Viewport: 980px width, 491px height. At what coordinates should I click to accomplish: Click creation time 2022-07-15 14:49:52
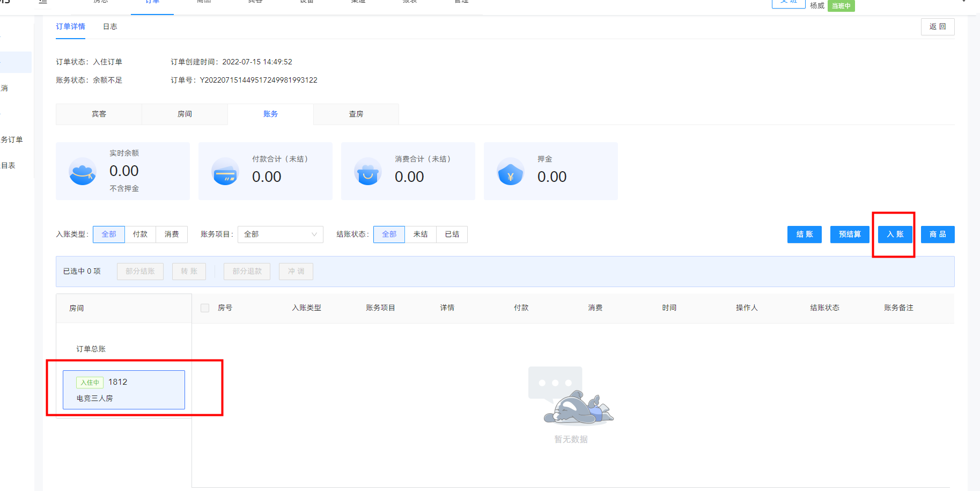click(257, 62)
